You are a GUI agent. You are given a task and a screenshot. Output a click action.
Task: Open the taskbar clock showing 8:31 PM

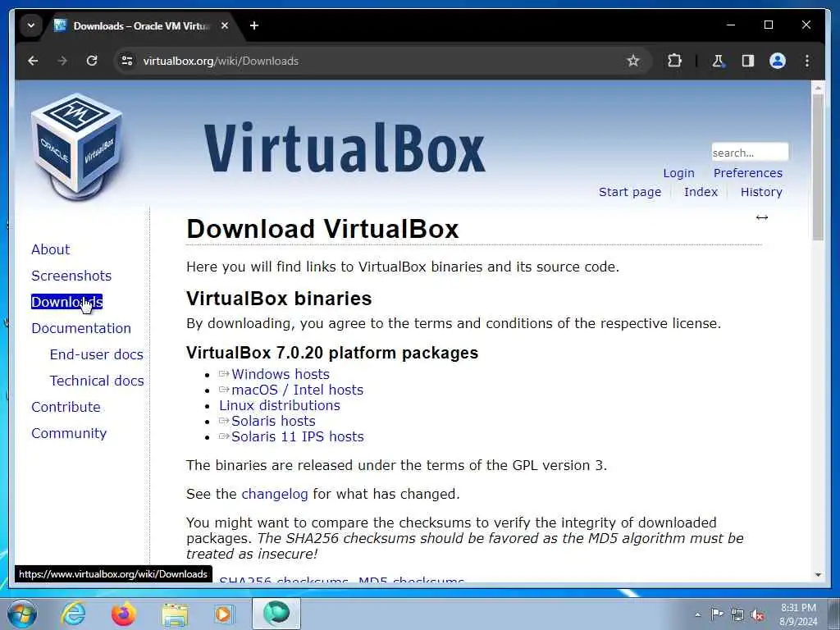tap(798, 614)
